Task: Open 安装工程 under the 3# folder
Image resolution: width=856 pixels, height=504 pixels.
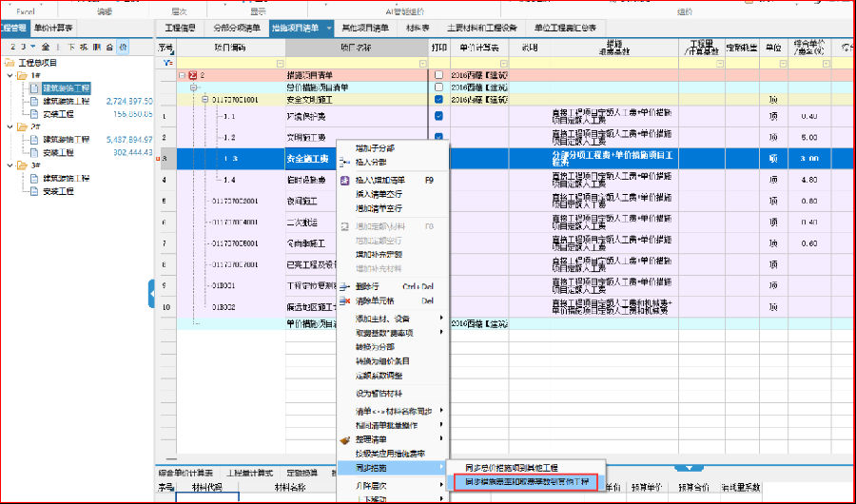Action: 59,191
